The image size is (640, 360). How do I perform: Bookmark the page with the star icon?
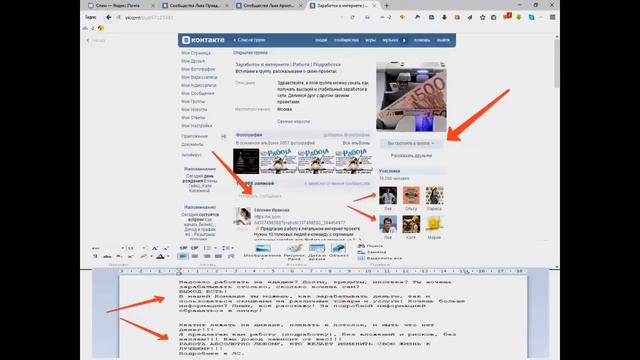pos(482,17)
